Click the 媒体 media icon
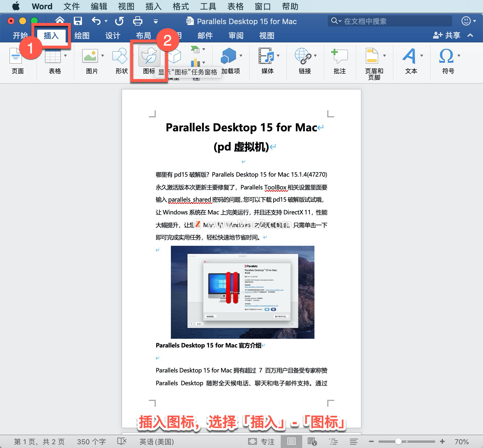Image resolution: width=483 pixels, height=448 pixels. (266, 55)
